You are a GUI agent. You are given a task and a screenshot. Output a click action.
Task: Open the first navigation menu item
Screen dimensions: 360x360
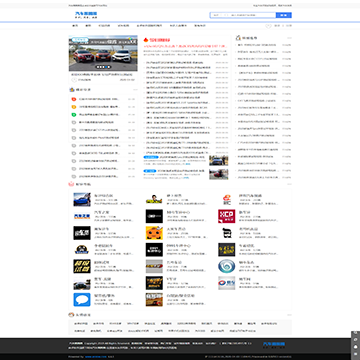point(75,26)
